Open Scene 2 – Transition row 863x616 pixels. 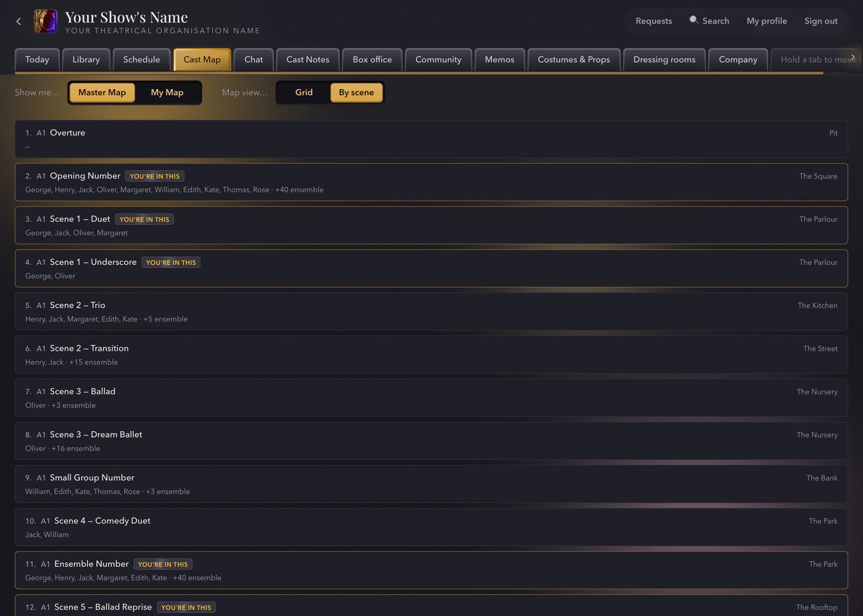tap(431, 354)
